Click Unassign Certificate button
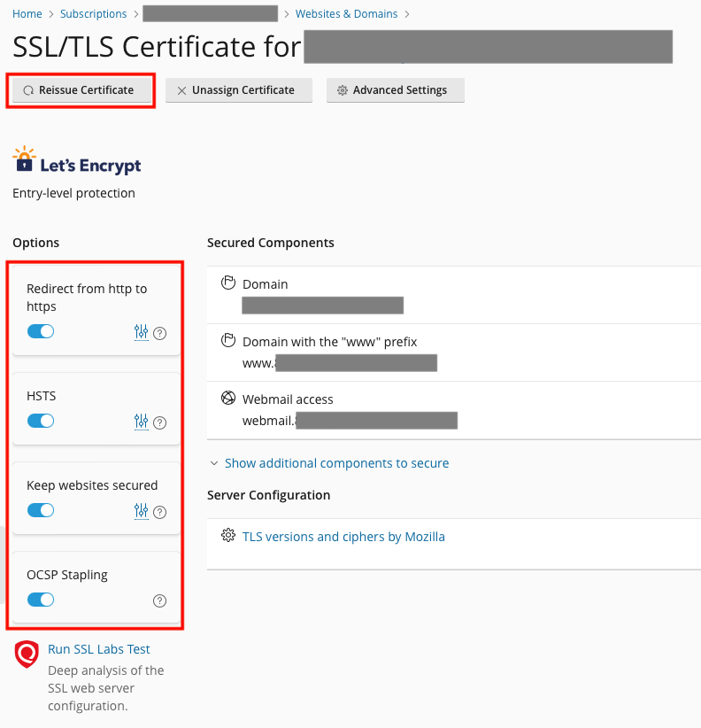 coord(238,90)
